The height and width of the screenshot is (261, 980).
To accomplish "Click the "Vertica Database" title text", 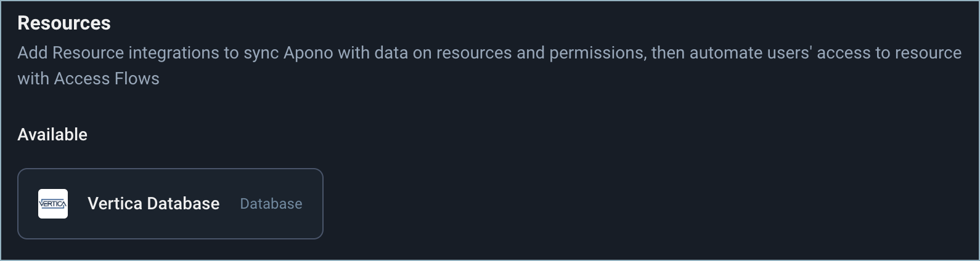I will pos(153,204).
